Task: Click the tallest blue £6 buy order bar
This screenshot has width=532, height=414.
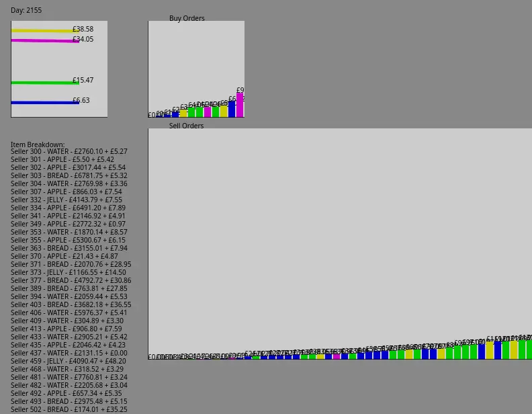Action: (232, 110)
